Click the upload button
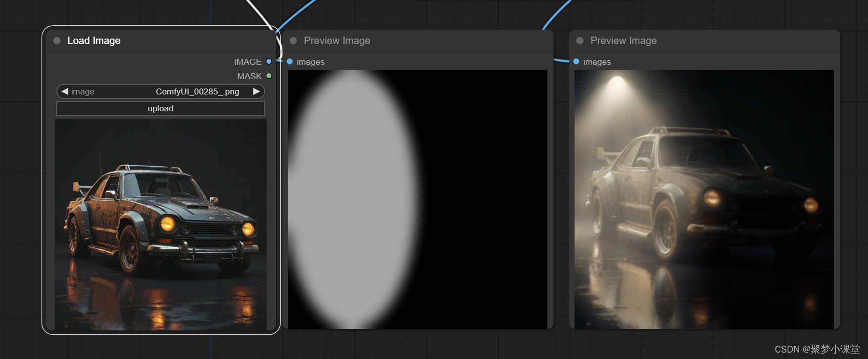This screenshot has height=359, width=868. (x=160, y=108)
